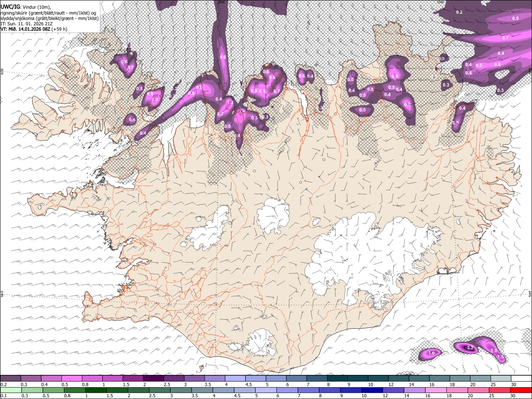Click the red-pink swatch labeled 25 in lower scale
The image size is (532, 399).
pyautogui.click(x=500, y=390)
